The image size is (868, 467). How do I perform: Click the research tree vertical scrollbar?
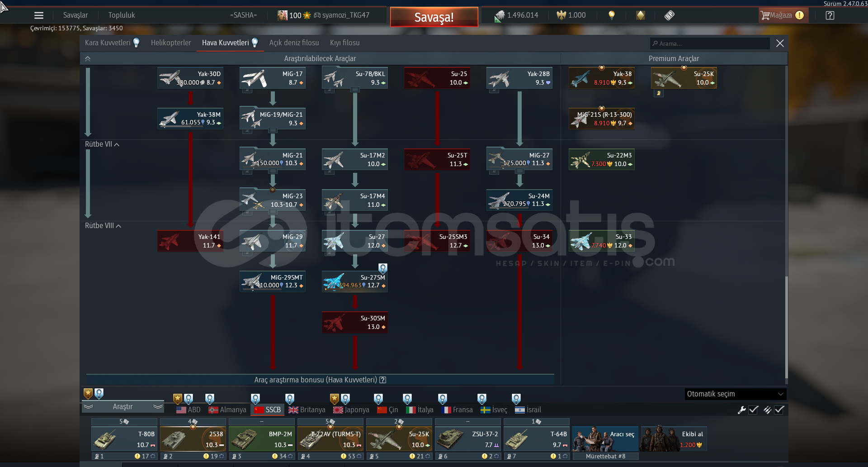coord(787,327)
